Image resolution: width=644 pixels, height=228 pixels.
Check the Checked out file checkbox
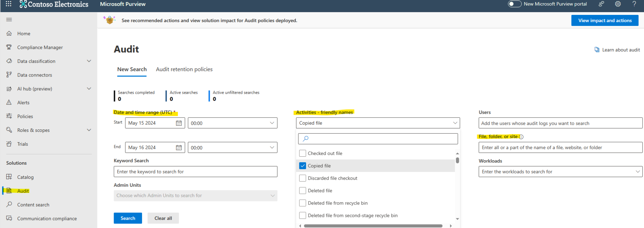(x=303, y=153)
